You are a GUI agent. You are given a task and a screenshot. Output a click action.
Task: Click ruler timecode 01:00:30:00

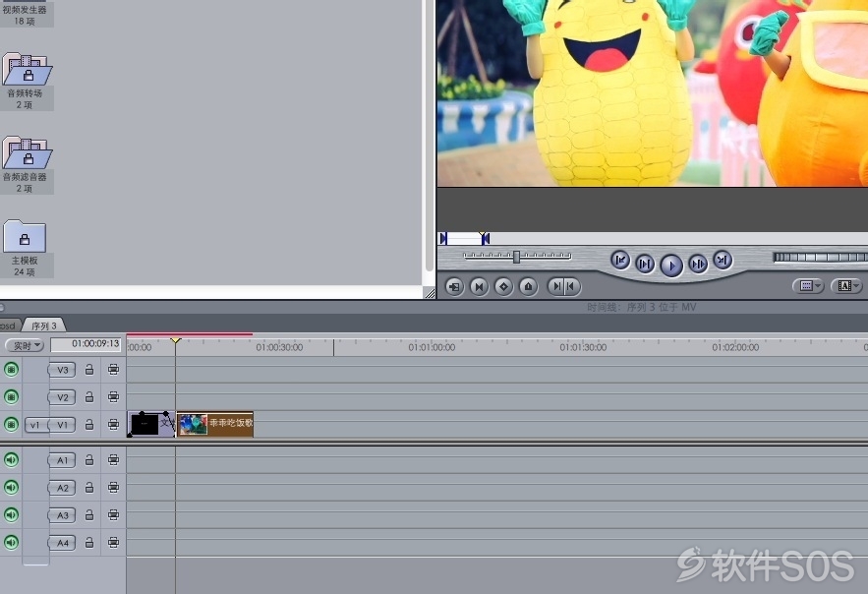point(279,348)
